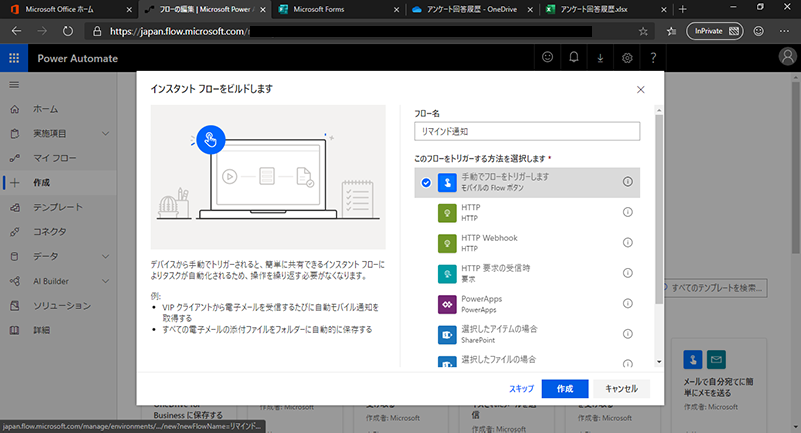Click the feedback smiley in Power Automate header
The width and height of the screenshot is (801, 433).
(x=547, y=57)
